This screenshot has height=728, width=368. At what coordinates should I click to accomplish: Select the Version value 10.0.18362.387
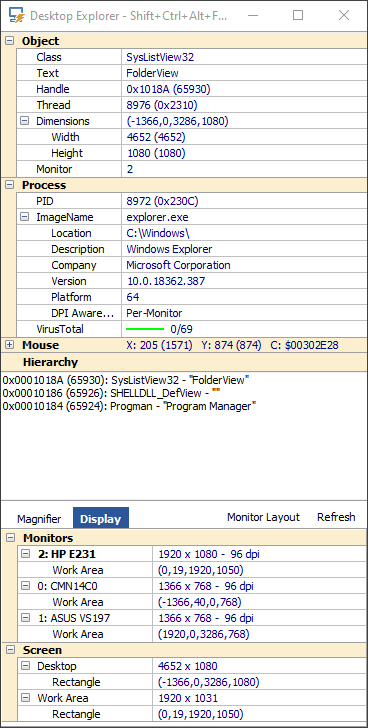[x=166, y=281]
